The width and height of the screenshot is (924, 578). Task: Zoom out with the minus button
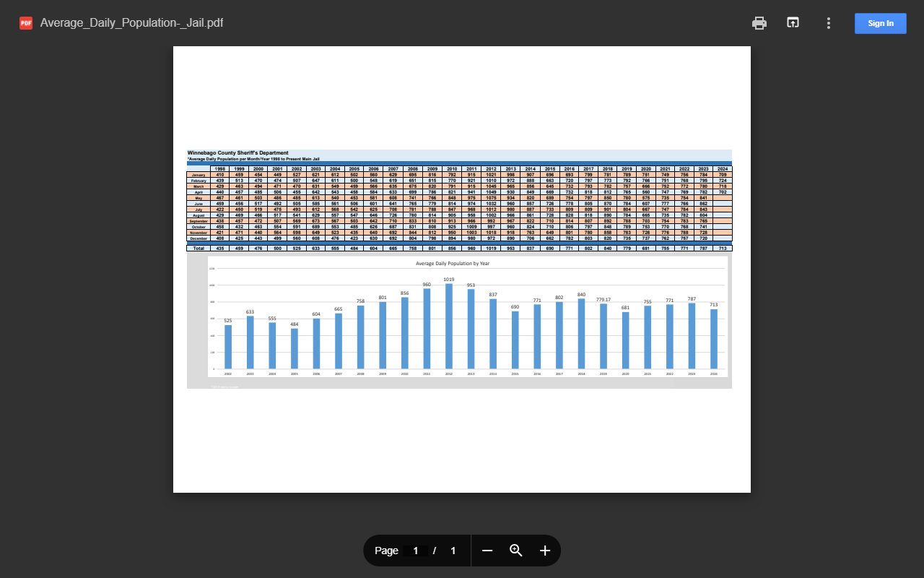pyautogui.click(x=487, y=551)
